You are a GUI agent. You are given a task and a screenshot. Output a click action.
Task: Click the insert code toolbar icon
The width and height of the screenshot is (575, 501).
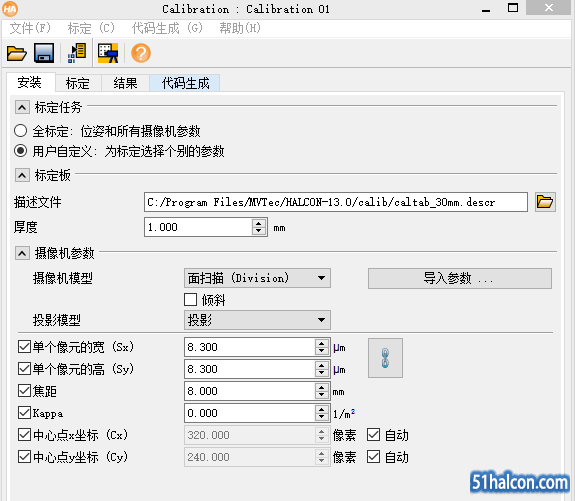pos(77,53)
